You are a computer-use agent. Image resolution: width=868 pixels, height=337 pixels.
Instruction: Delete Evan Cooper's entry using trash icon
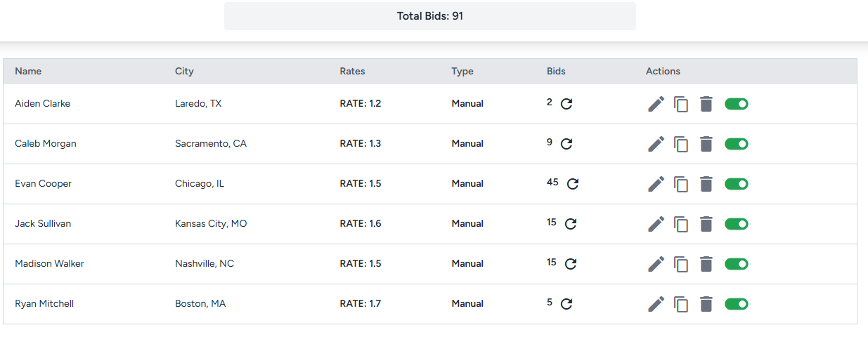706,184
